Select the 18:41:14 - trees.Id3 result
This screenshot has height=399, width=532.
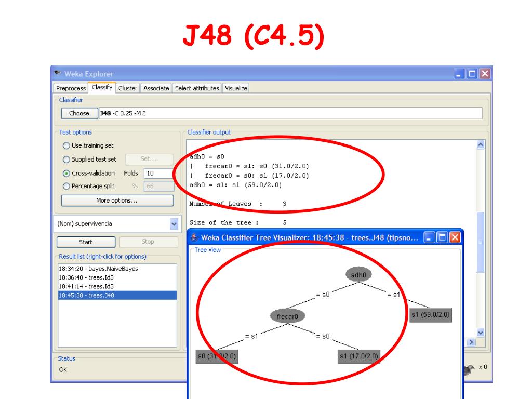point(117,286)
